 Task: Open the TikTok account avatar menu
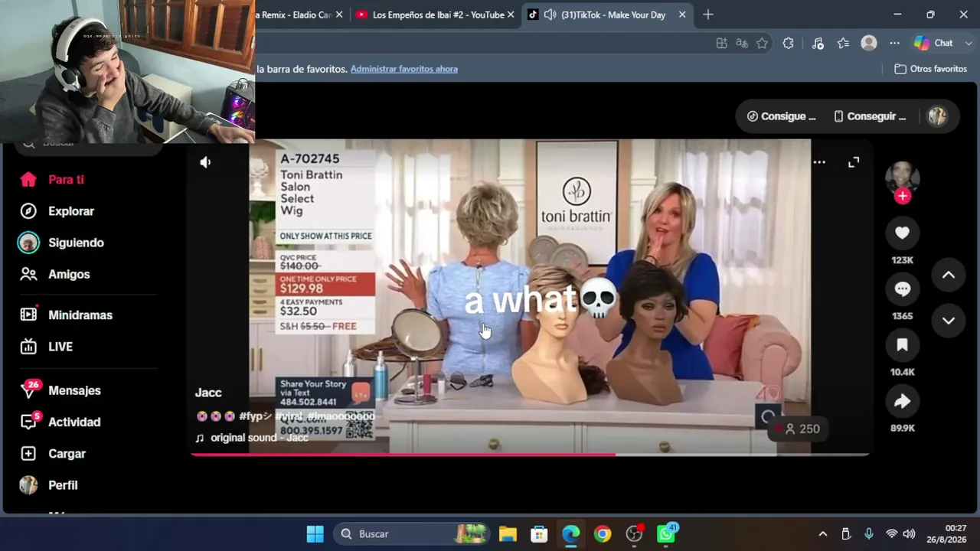937,116
